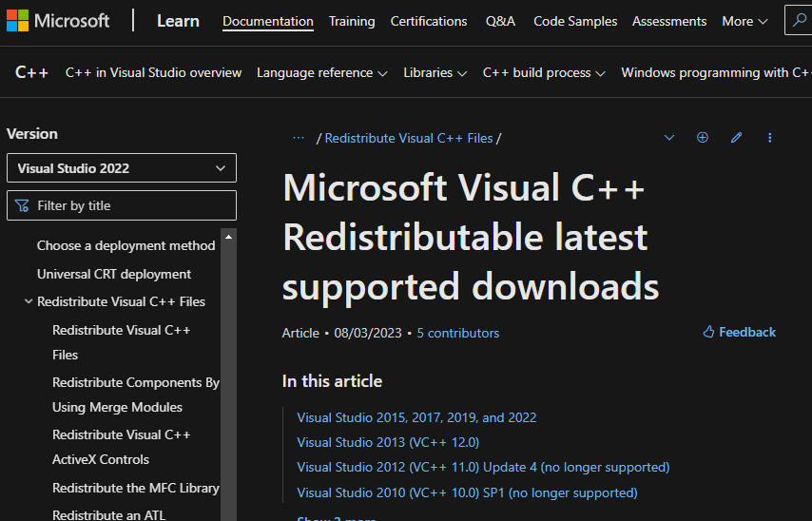Image resolution: width=812 pixels, height=521 pixels.
Task: Click the Microsoft logo icon
Action: pyautogui.click(x=16, y=20)
